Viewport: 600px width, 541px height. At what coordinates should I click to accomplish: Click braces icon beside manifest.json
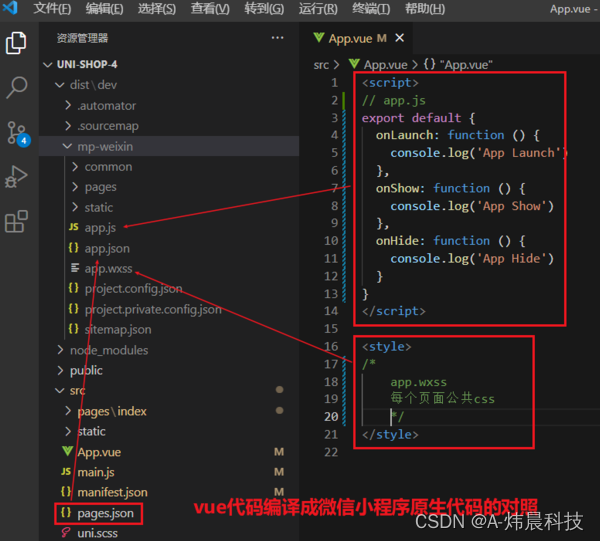point(66,491)
